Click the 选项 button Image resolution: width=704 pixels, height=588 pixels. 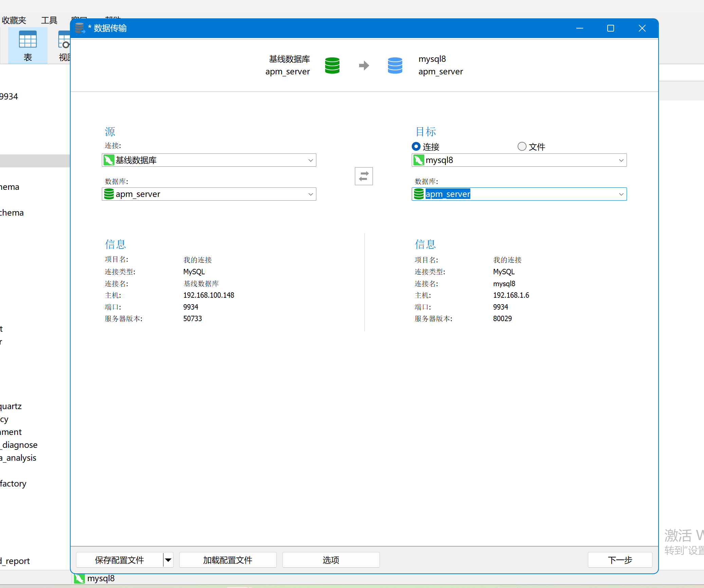[331, 560]
